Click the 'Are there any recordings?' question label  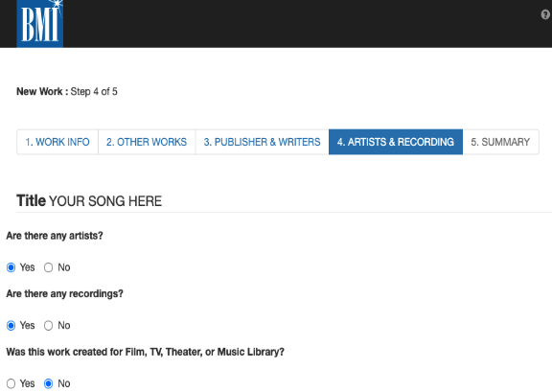pos(65,293)
